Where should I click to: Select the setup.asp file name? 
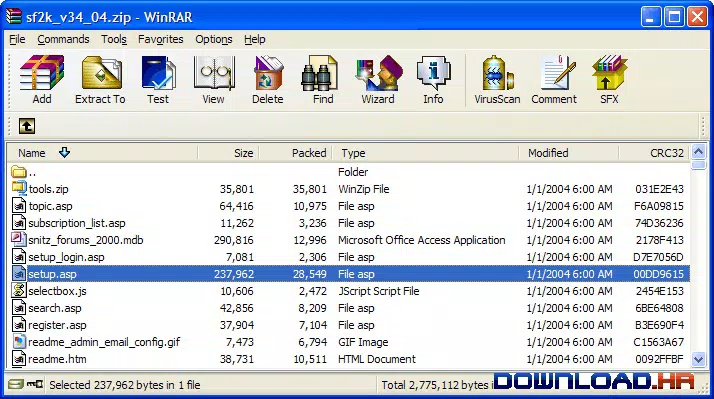click(x=52, y=274)
